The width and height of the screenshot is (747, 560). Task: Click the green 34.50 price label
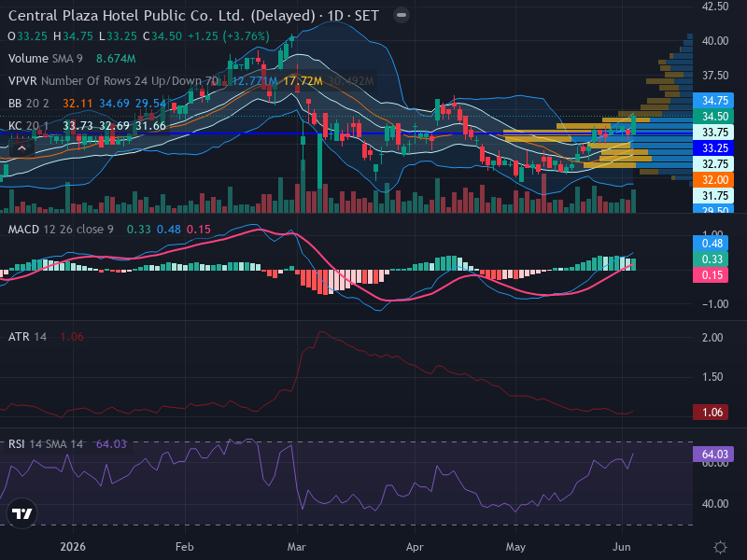(713, 116)
